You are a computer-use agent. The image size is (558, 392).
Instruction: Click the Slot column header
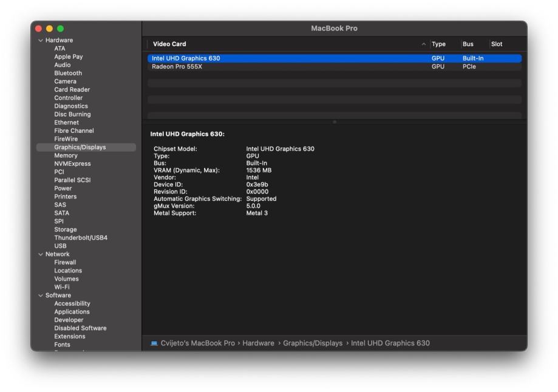pyautogui.click(x=497, y=44)
